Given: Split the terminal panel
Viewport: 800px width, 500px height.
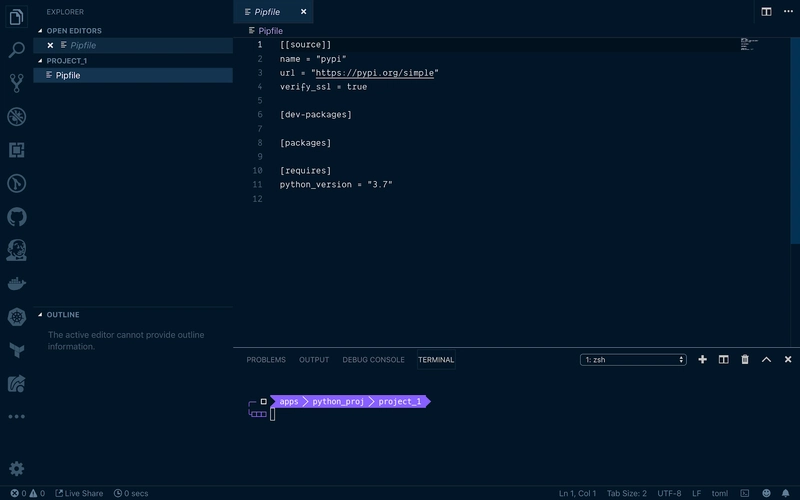Looking at the screenshot, I should pos(723,360).
